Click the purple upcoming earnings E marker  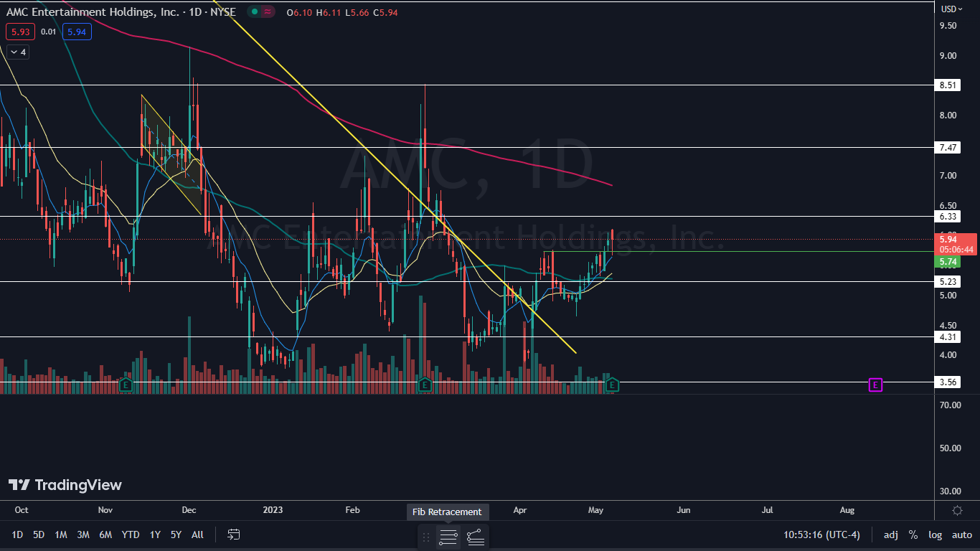[875, 385]
